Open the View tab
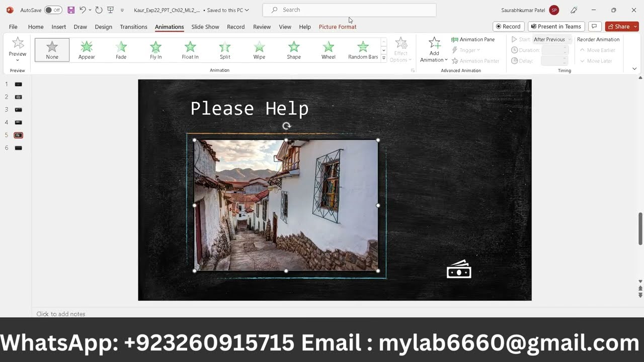 click(285, 27)
